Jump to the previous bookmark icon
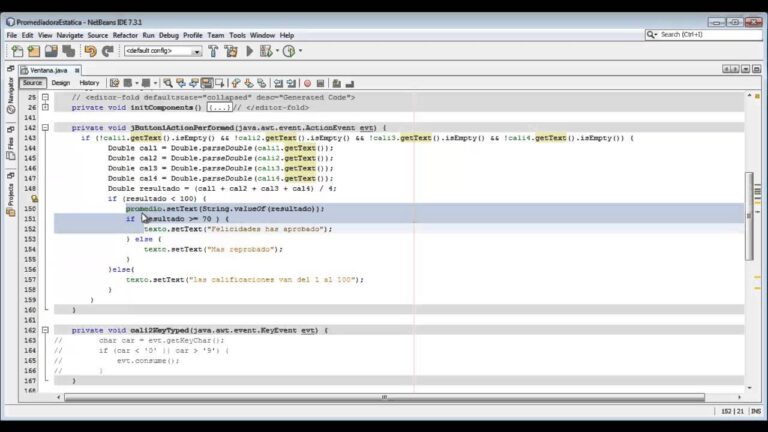768x432 pixels. [235, 83]
